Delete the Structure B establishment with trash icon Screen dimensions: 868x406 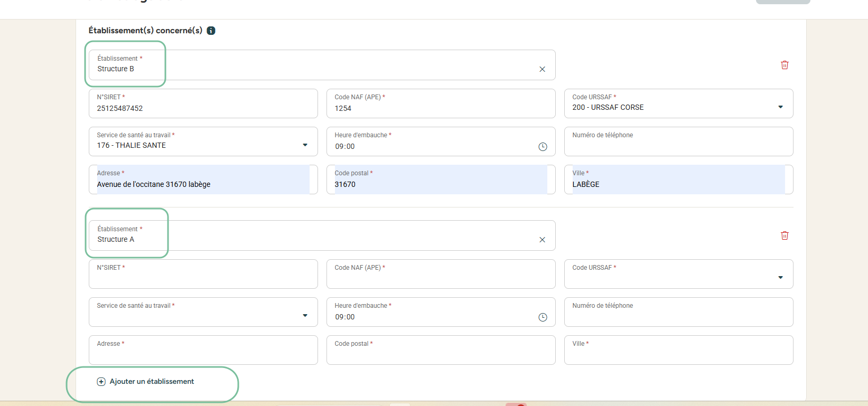(x=785, y=65)
